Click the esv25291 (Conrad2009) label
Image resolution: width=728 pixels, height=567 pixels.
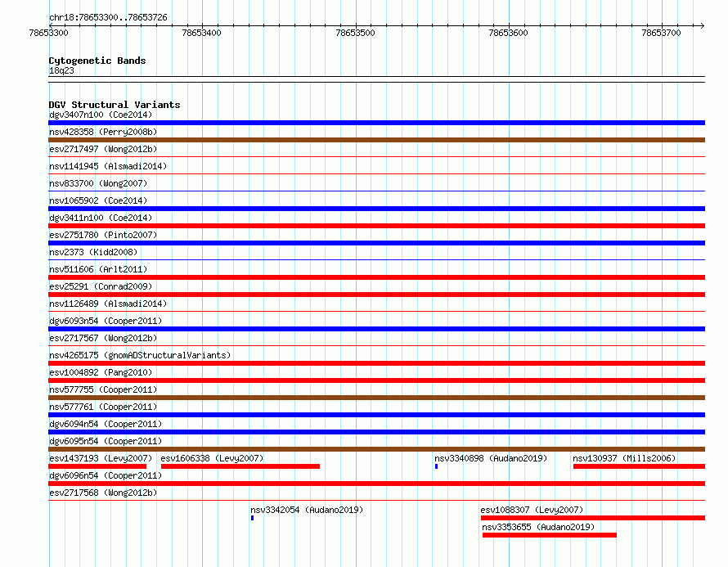[x=101, y=286]
